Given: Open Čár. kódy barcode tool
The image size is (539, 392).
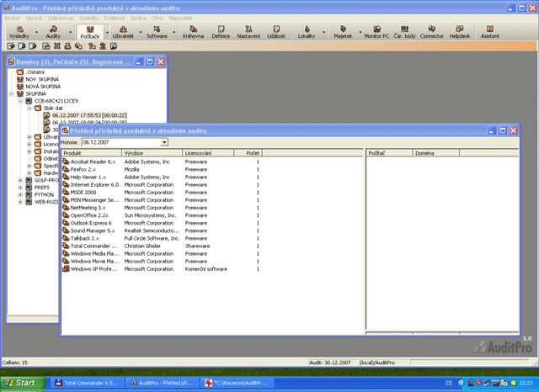Looking at the screenshot, I should tap(404, 32).
